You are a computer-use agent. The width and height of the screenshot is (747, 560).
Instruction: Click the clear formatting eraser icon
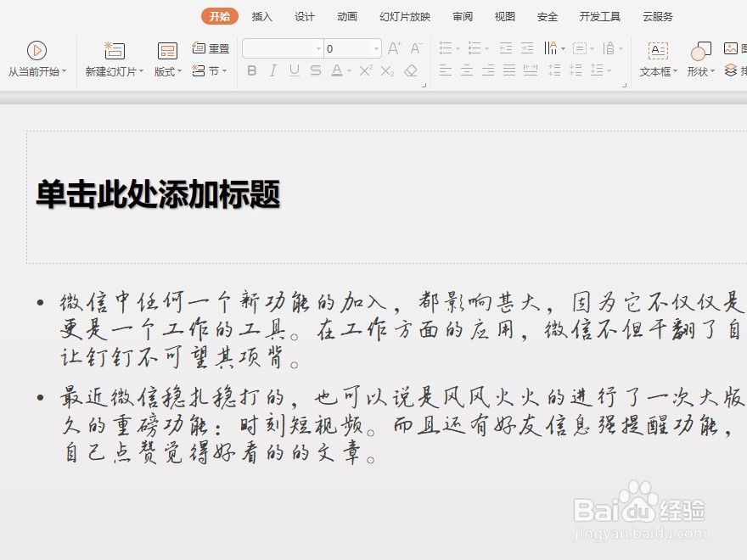pos(411,71)
